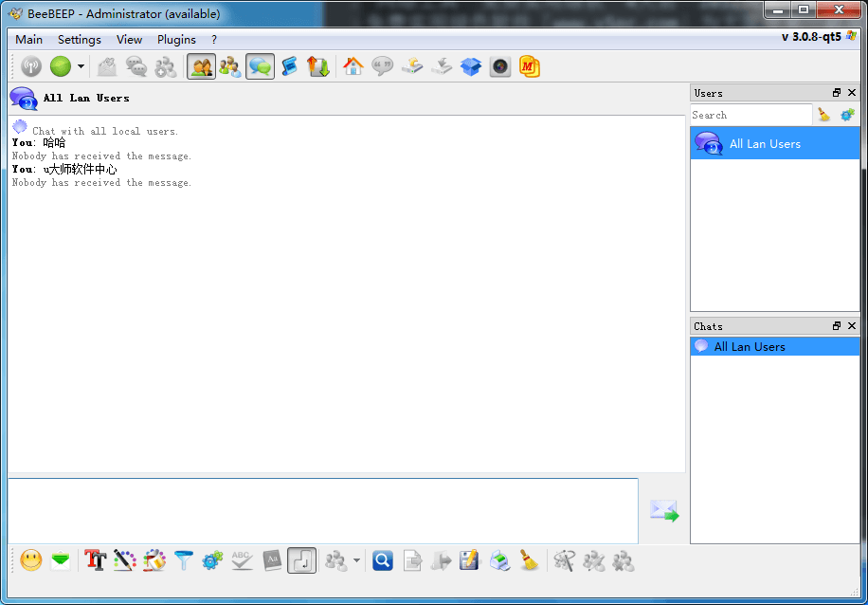Click the version v 3.0.8-qt5 label
Image resolution: width=868 pixels, height=605 pixels.
pyautogui.click(x=811, y=37)
